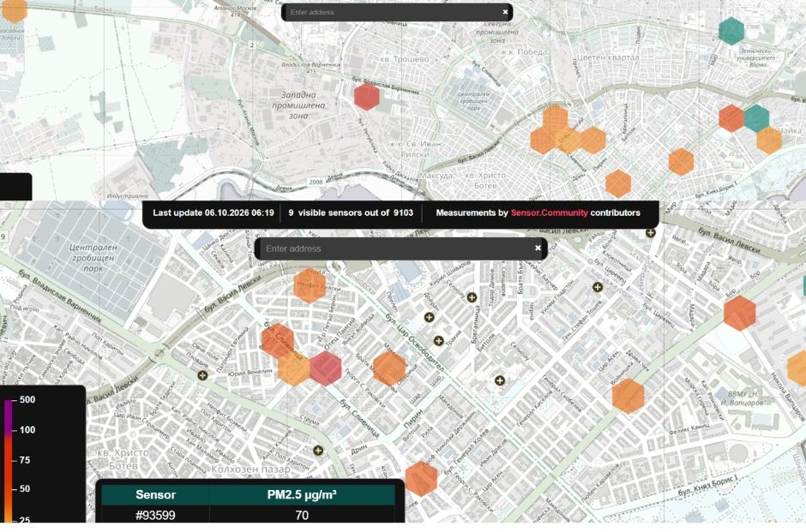Select orange hexagon left of the pink-red one
806x532 pixels.
293,368
